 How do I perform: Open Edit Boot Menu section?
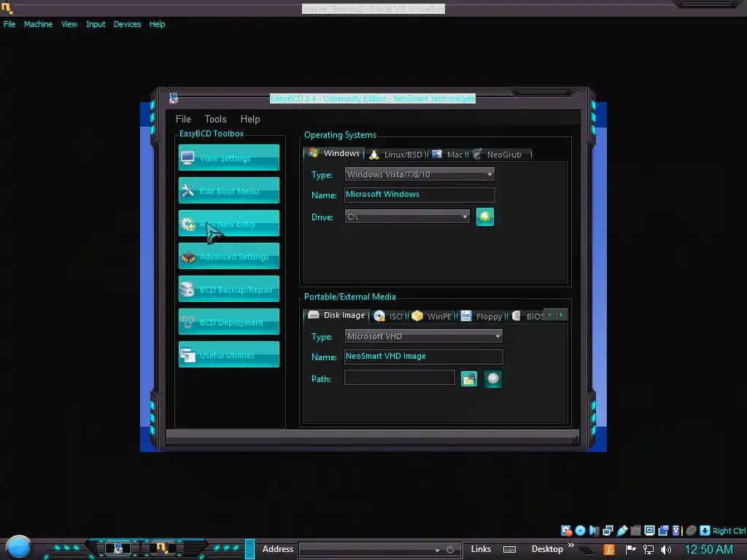pos(228,190)
